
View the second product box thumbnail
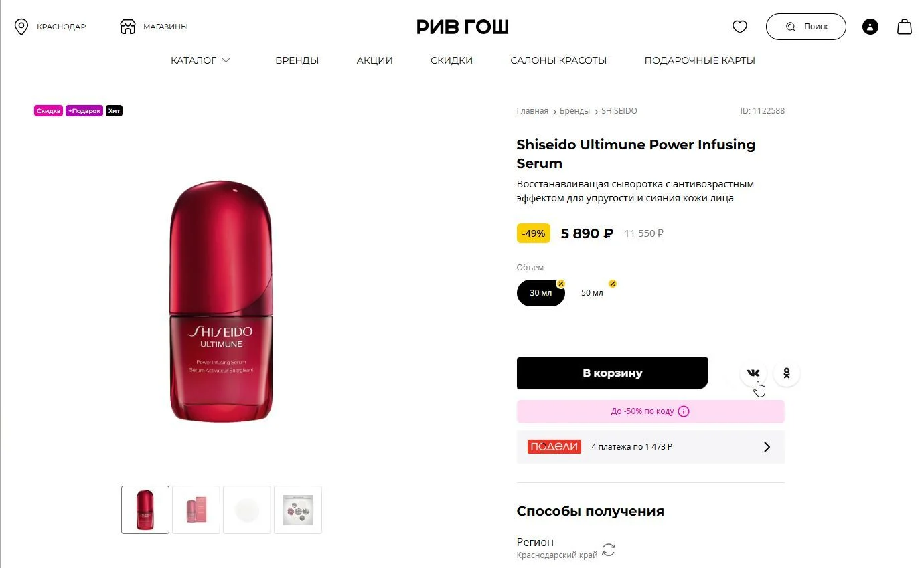coord(196,510)
